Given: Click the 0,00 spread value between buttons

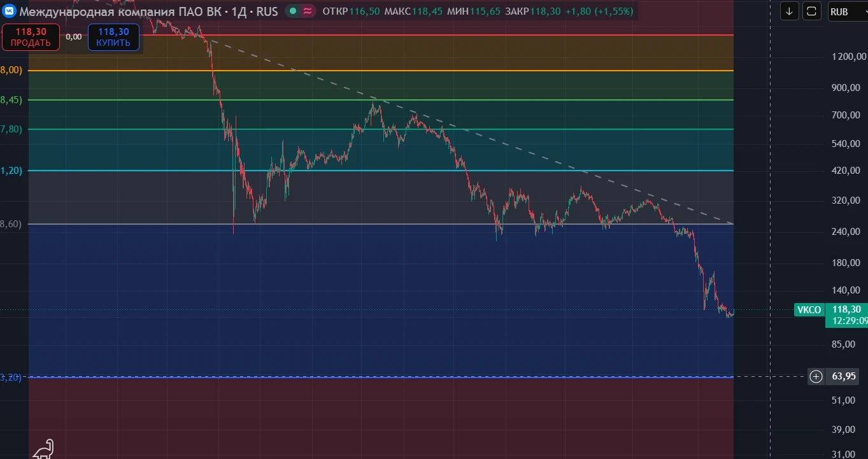Looking at the screenshot, I should [x=74, y=37].
